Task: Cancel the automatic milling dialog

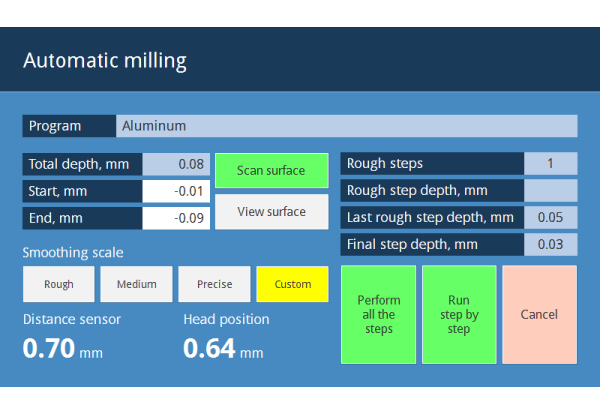Action: tap(540, 314)
